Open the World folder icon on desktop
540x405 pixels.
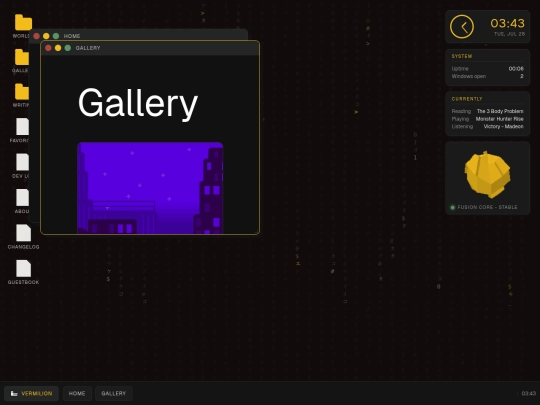point(23,23)
